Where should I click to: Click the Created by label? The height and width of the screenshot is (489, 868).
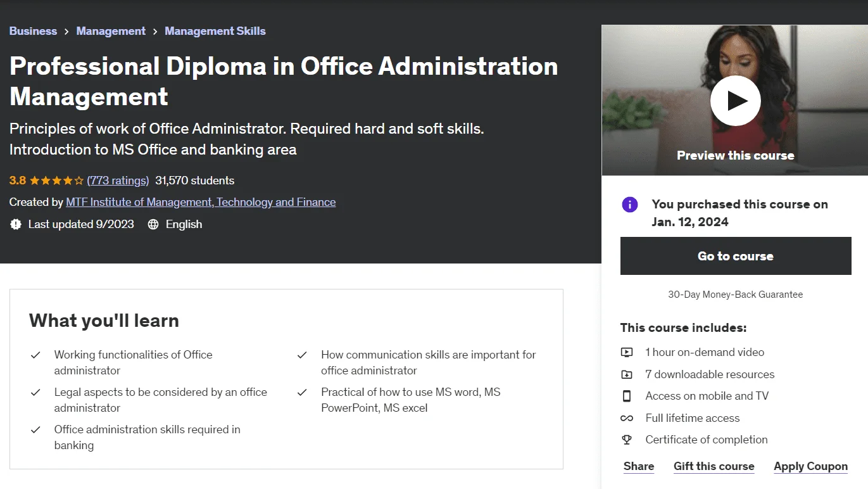[36, 202]
